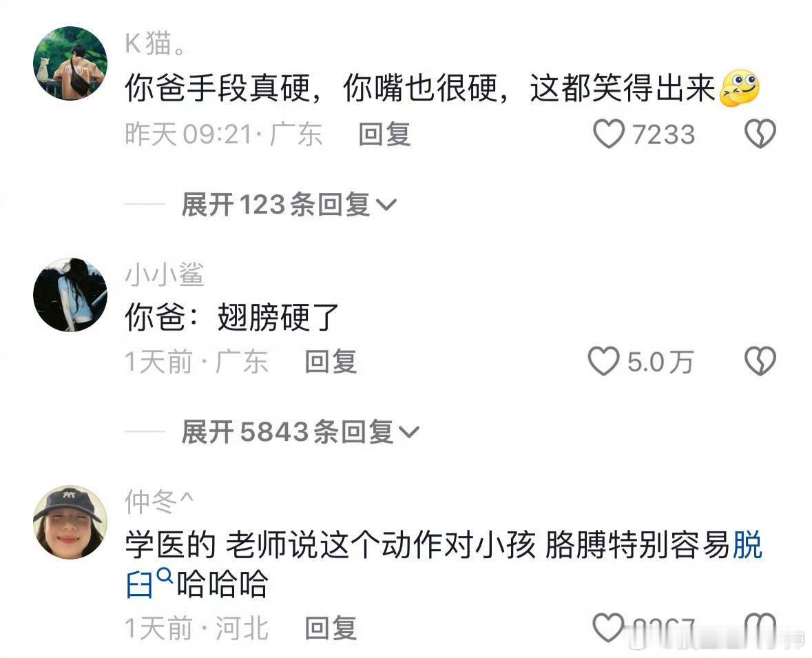Screen dimensions: 812x658
Task: Tap the smiling emoji in K猫's comment
Action: point(740,88)
